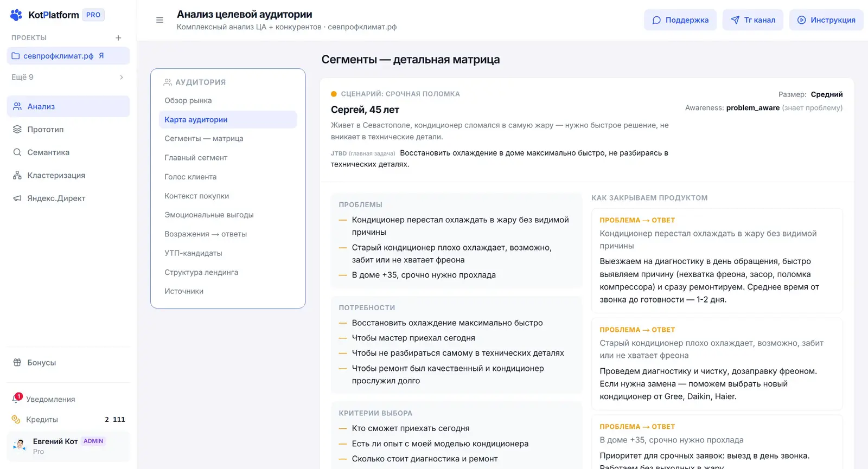The image size is (868, 469).
Task: Open Яндекс.Директ section
Action: [x=68, y=198]
